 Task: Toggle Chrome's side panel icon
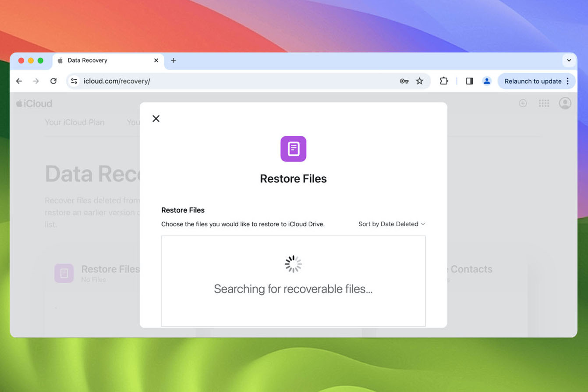pyautogui.click(x=469, y=81)
